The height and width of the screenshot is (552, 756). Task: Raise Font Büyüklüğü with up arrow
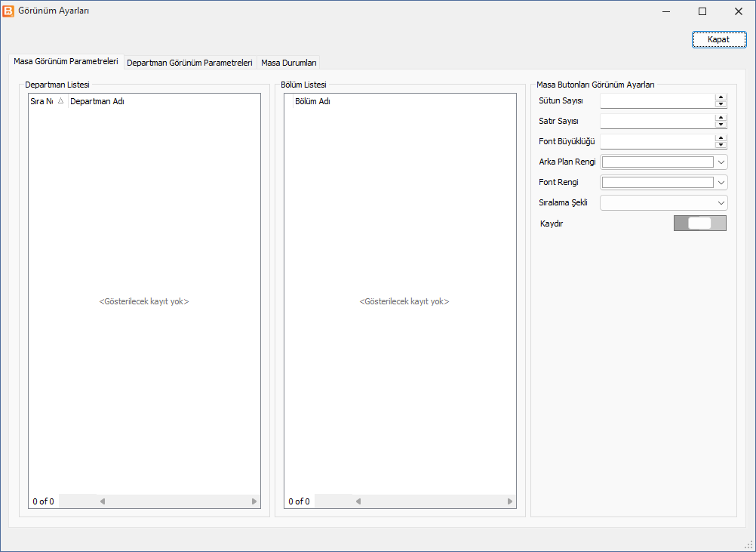click(x=721, y=138)
